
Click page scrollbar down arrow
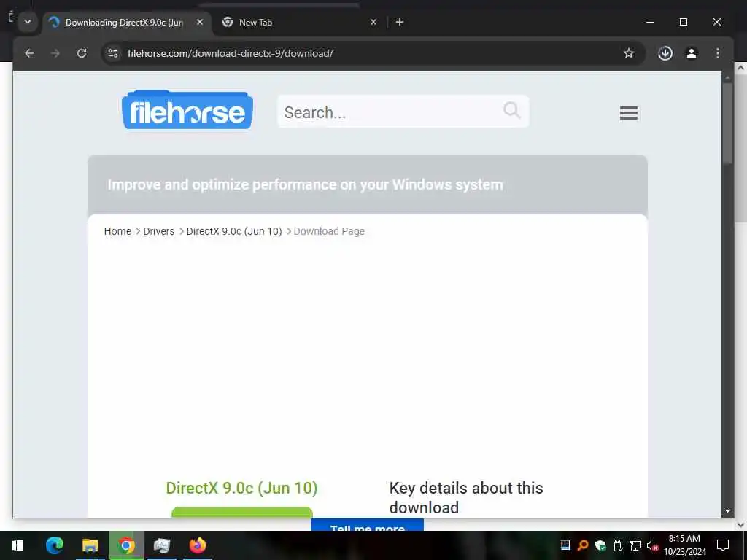click(x=727, y=511)
